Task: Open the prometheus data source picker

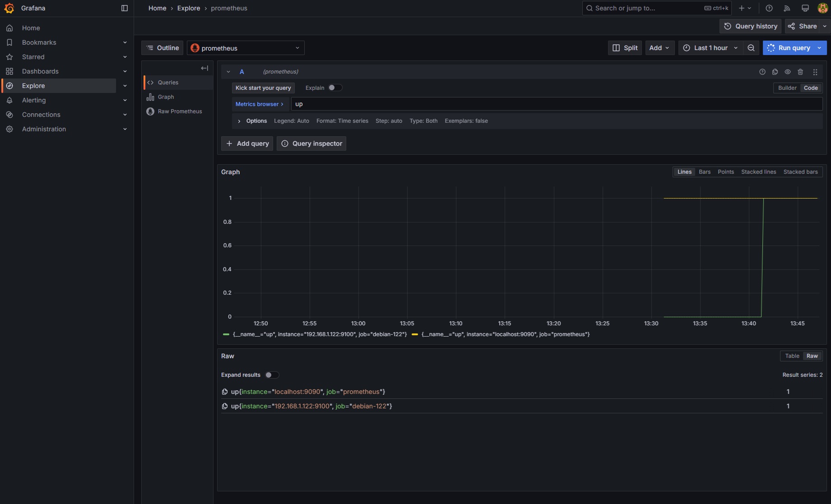Action: pos(246,48)
